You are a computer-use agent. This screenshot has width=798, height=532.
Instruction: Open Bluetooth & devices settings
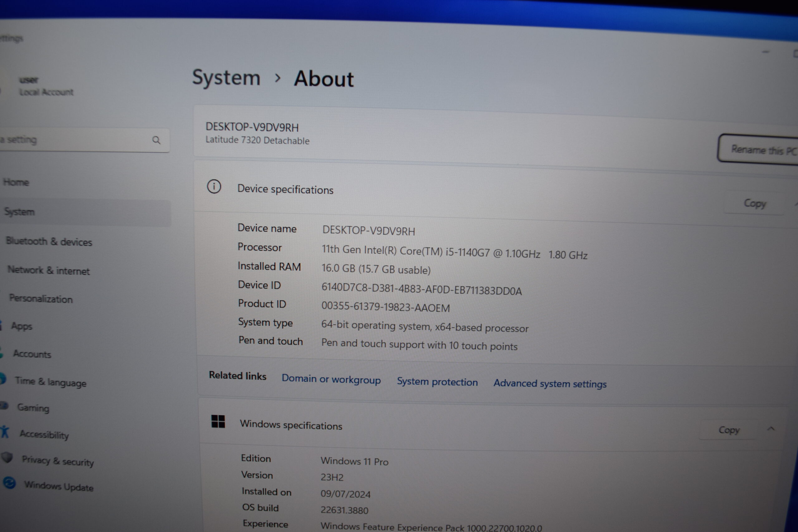[x=49, y=242]
